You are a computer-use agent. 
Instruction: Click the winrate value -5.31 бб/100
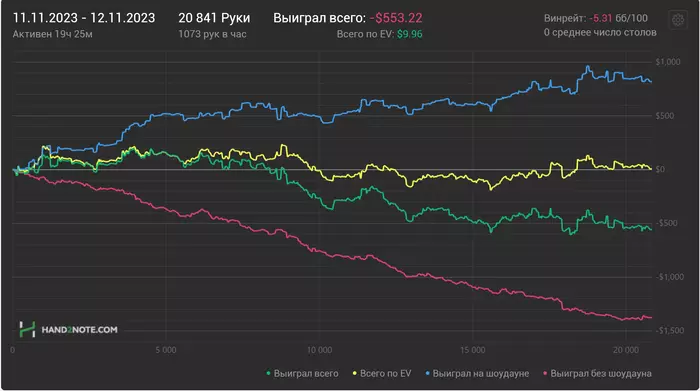[x=618, y=18]
